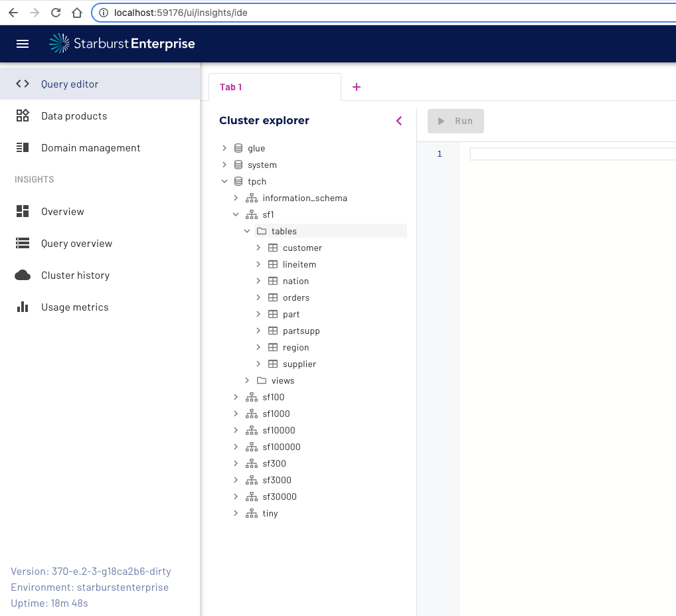Collapse the sf1 schema
The image size is (676, 616).
click(235, 214)
